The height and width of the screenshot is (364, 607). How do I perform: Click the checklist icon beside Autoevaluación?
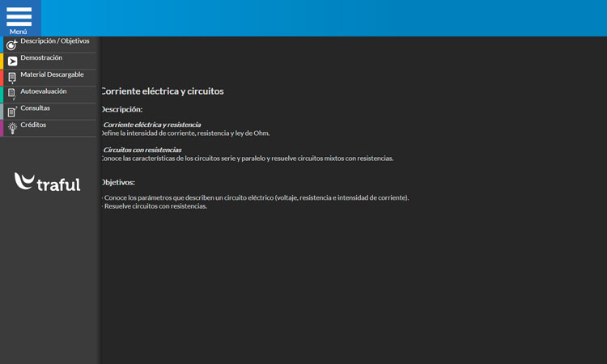pos(12,95)
